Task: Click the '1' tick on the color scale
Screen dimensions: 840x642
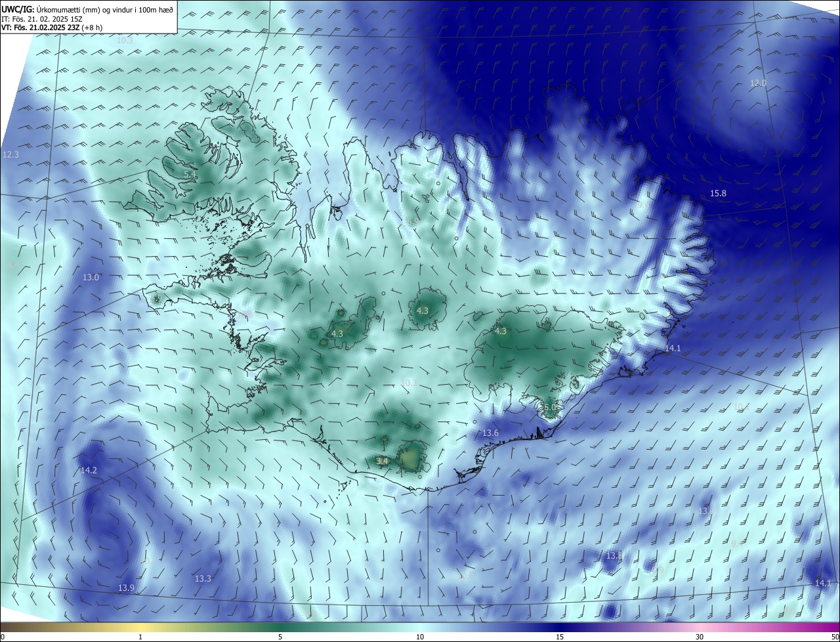Action: tap(140, 637)
